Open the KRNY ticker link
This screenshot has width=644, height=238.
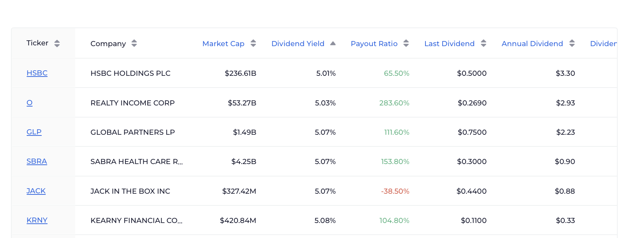(37, 220)
